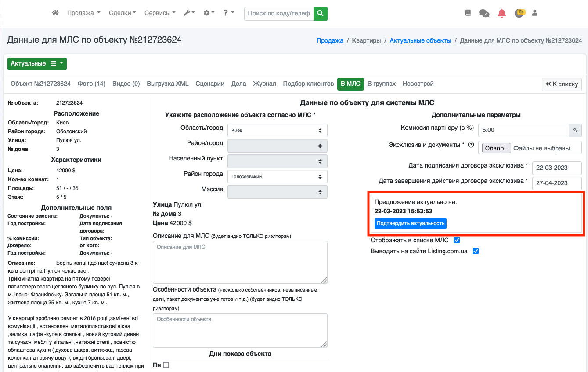
Task: Click the home icon in navbar
Action: [x=55, y=13]
